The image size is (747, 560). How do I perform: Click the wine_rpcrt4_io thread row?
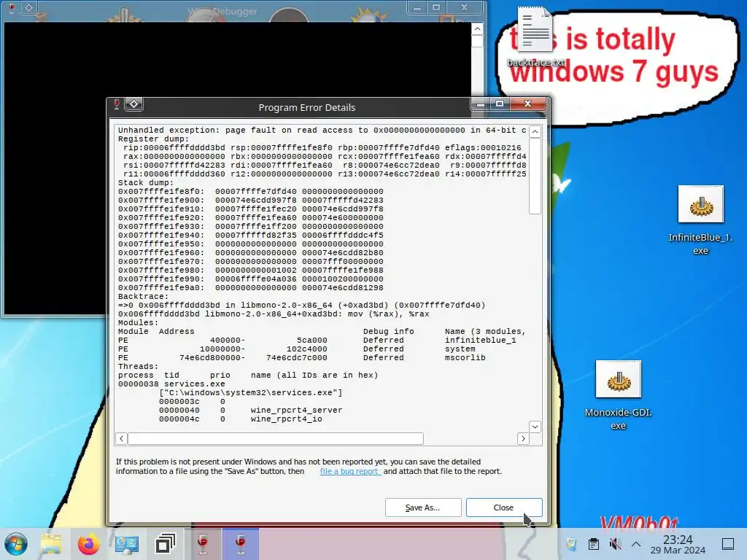(x=241, y=419)
